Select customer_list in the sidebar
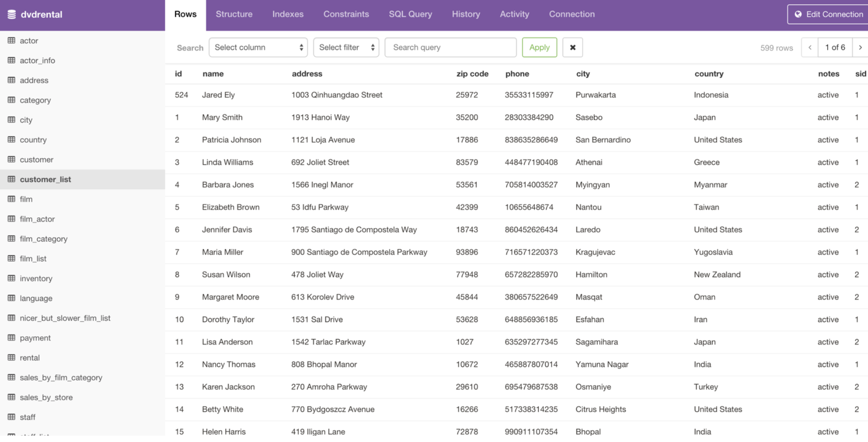This screenshot has height=442, width=868. [45, 179]
